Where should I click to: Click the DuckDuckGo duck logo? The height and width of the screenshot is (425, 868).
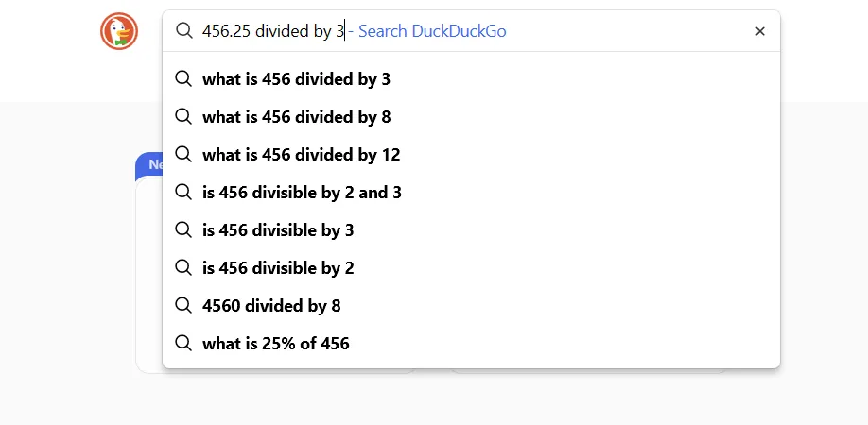[119, 31]
